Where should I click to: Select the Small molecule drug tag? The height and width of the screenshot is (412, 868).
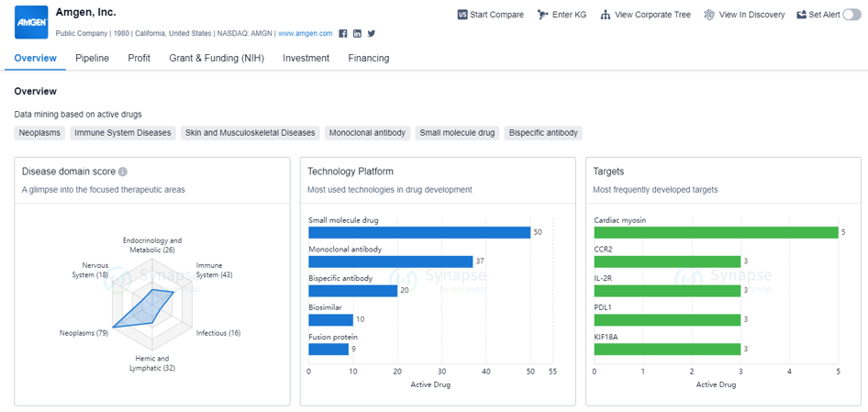(457, 133)
